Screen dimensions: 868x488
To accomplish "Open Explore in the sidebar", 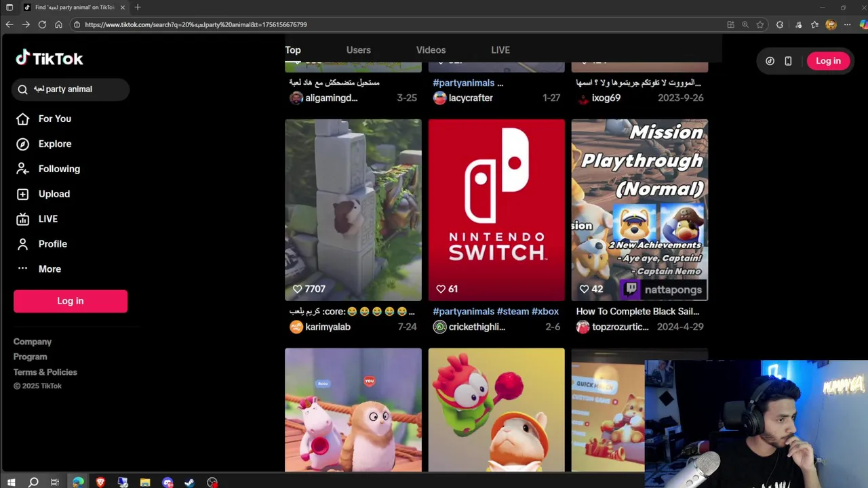I will tap(55, 144).
